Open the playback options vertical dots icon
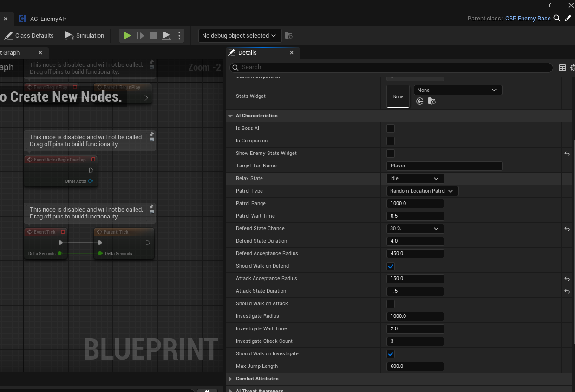The width and height of the screenshot is (575, 392). coord(179,35)
